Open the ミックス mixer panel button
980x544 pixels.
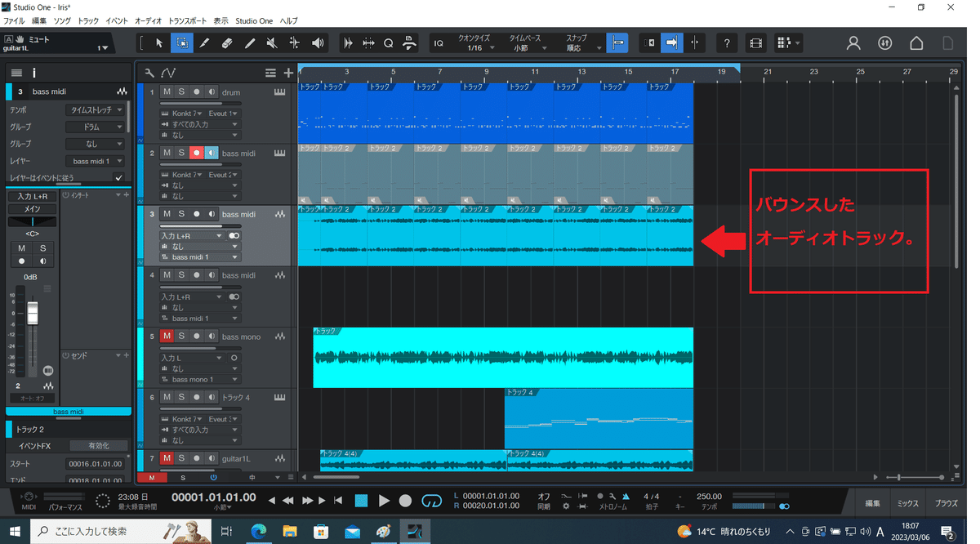click(x=908, y=504)
